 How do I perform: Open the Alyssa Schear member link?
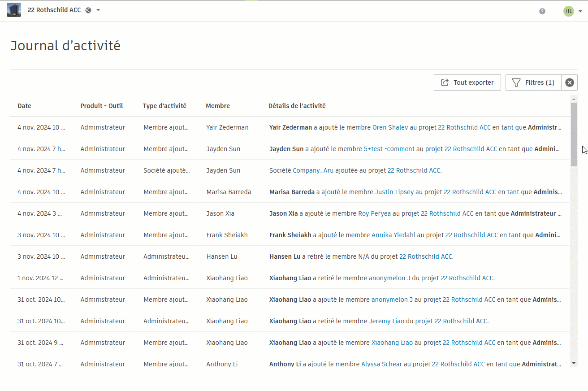click(382, 364)
